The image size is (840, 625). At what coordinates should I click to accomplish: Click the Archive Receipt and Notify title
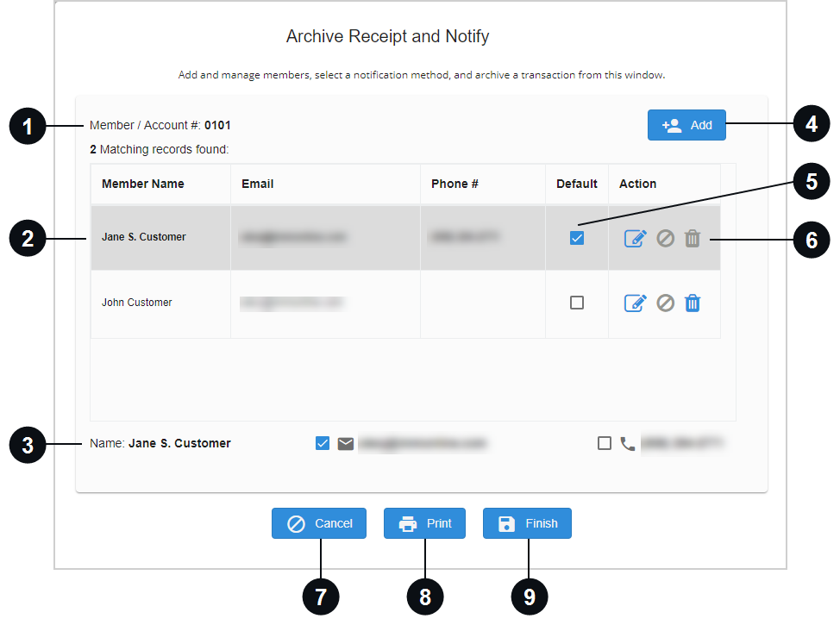[x=387, y=36]
